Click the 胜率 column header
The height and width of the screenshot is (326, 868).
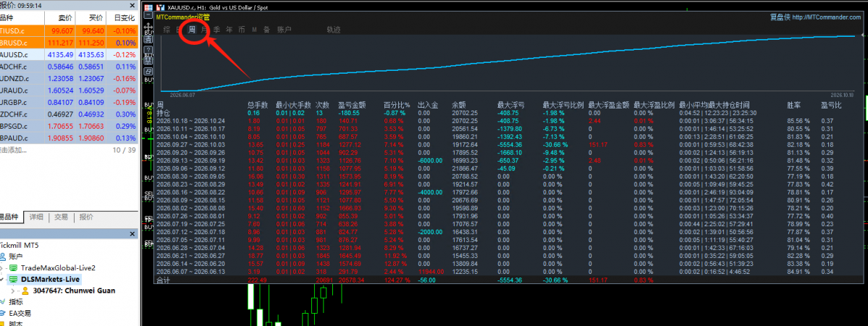(x=794, y=104)
